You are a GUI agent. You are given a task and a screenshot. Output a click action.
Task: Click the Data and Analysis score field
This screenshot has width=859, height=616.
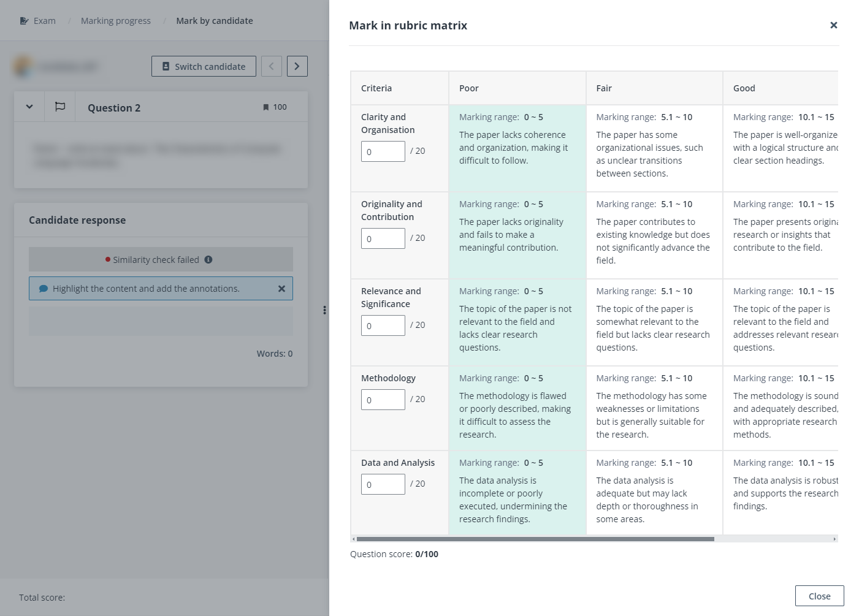[383, 484]
